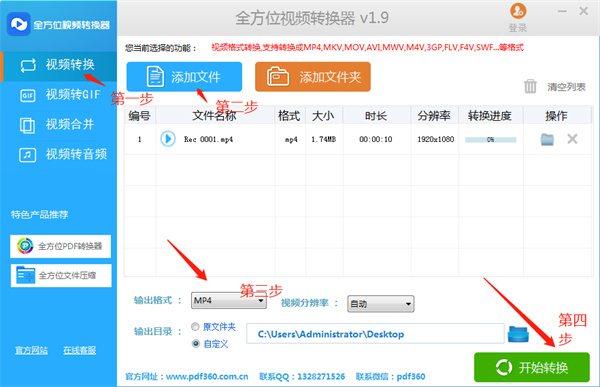Click the 开始转换 start conversion button
Viewport: 600px width, 387px height.
[532, 367]
